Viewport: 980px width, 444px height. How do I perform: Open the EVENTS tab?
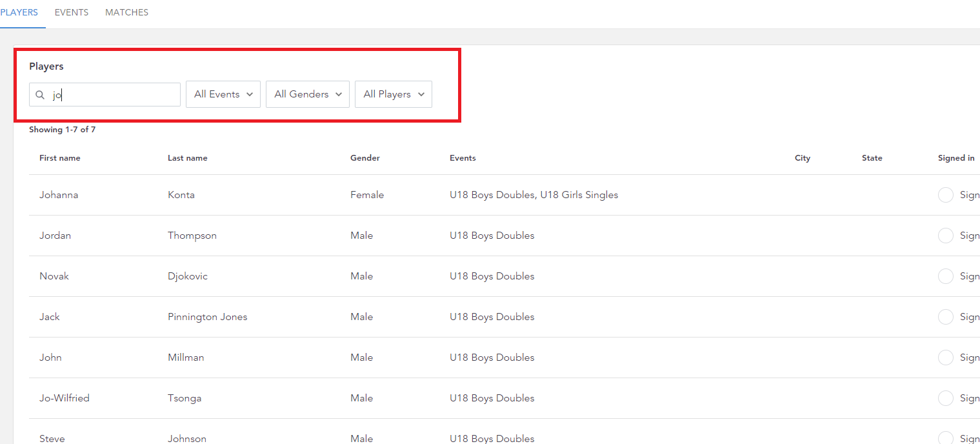pos(72,12)
